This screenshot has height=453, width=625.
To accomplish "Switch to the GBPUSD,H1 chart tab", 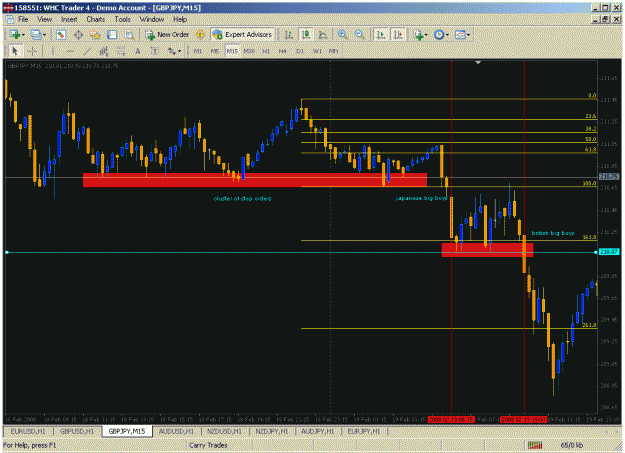I will [77, 431].
